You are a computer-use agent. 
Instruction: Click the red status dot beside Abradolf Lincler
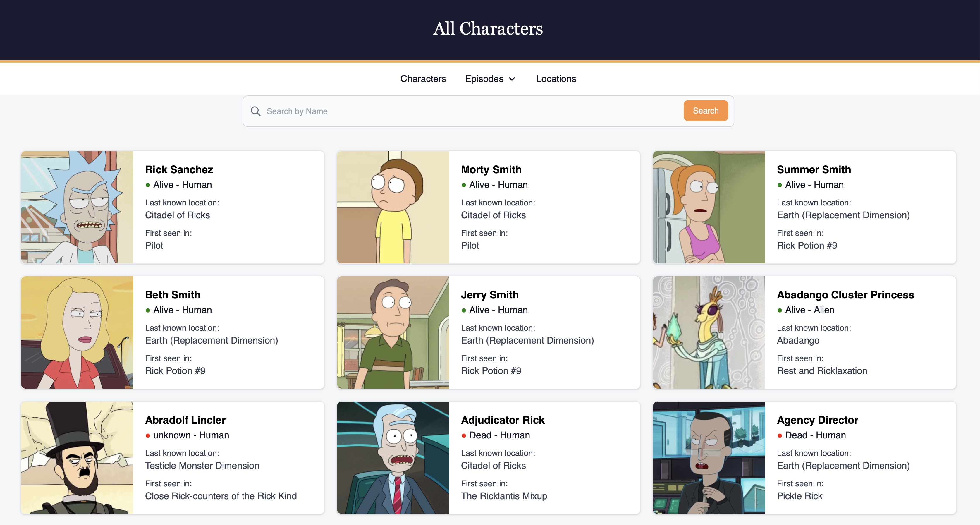pos(148,435)
